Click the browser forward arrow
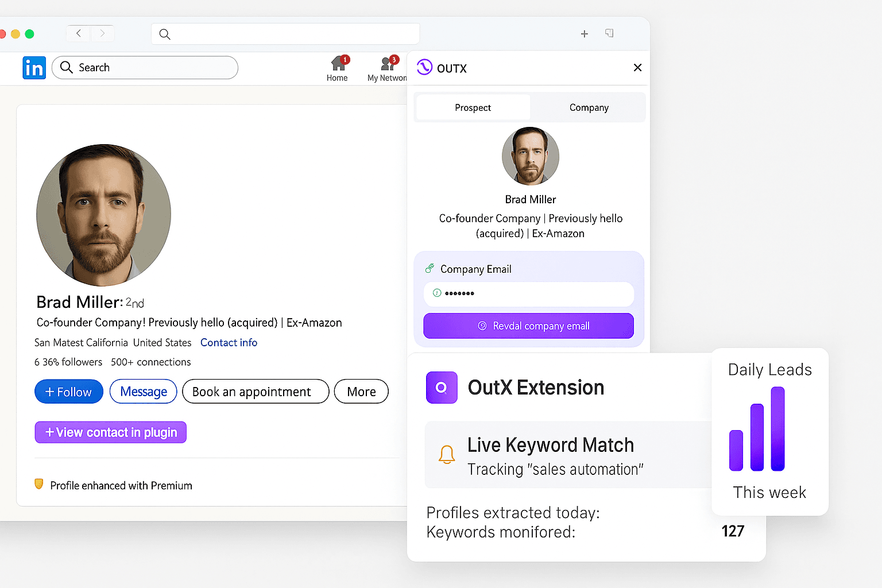 pyautogui.click(x=102, y=33)
